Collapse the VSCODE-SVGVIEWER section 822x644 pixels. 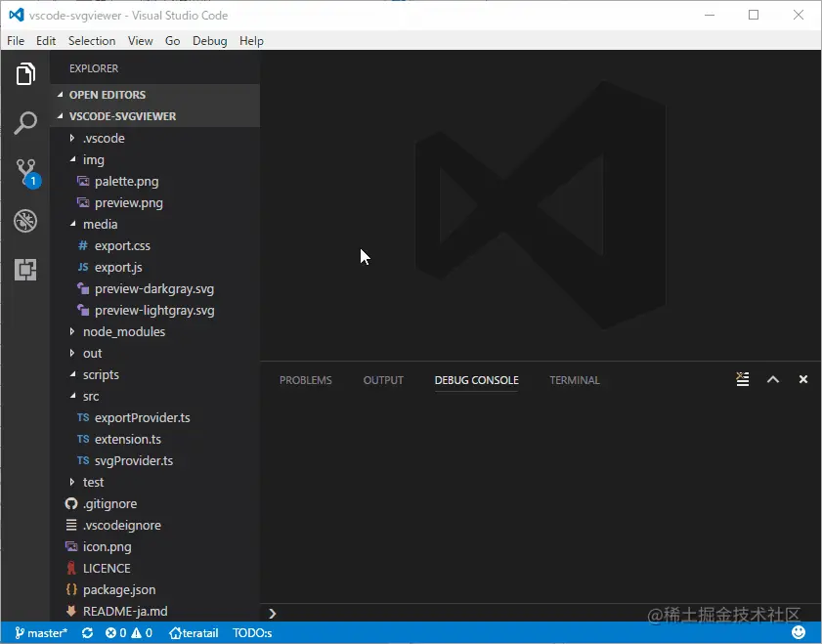click(155, 116)
